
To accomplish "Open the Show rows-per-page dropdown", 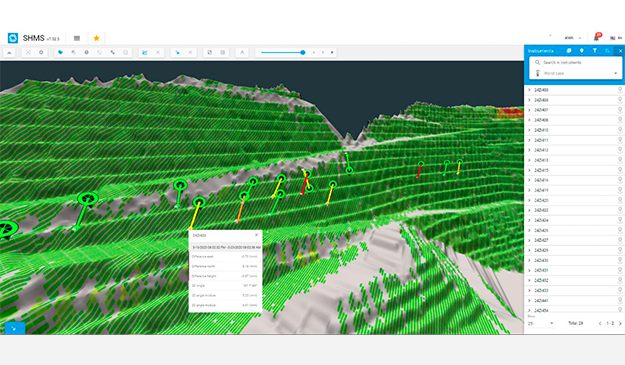I will pos(540,323).
